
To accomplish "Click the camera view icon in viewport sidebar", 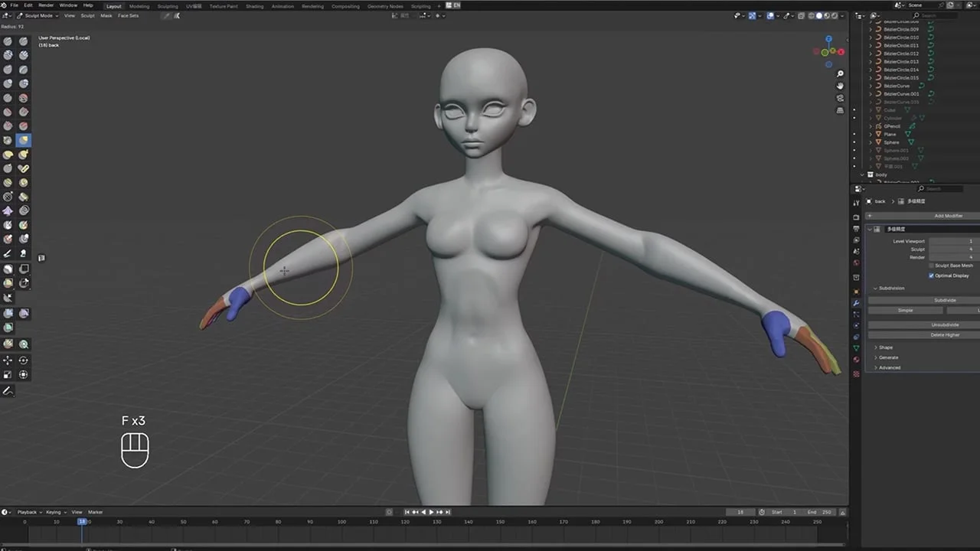I will click(840, 97).
